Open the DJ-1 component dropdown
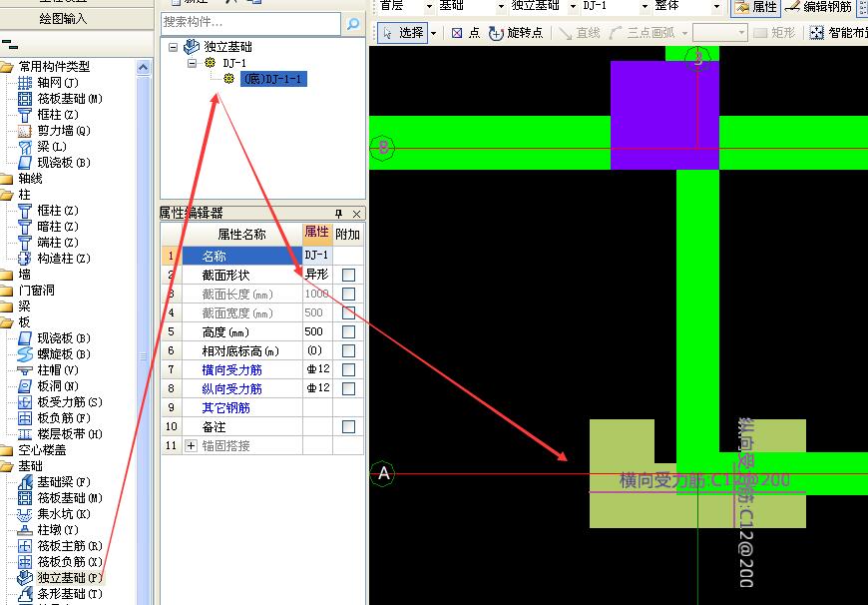This screenshot has height=605, width=868. tap(645, 7)
